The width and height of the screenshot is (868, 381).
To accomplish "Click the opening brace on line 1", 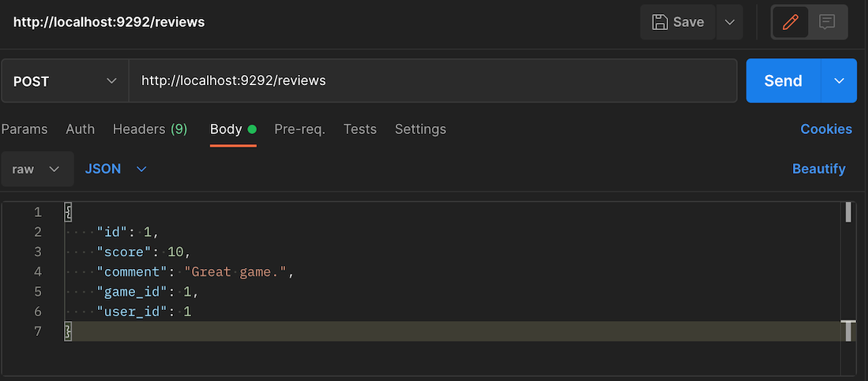I will click(68, 211).
